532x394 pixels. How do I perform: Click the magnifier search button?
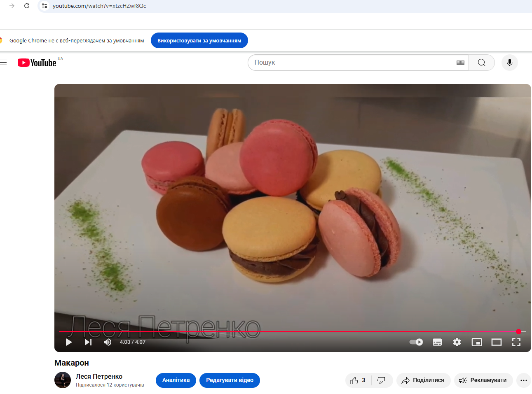(x=481, y=63)
